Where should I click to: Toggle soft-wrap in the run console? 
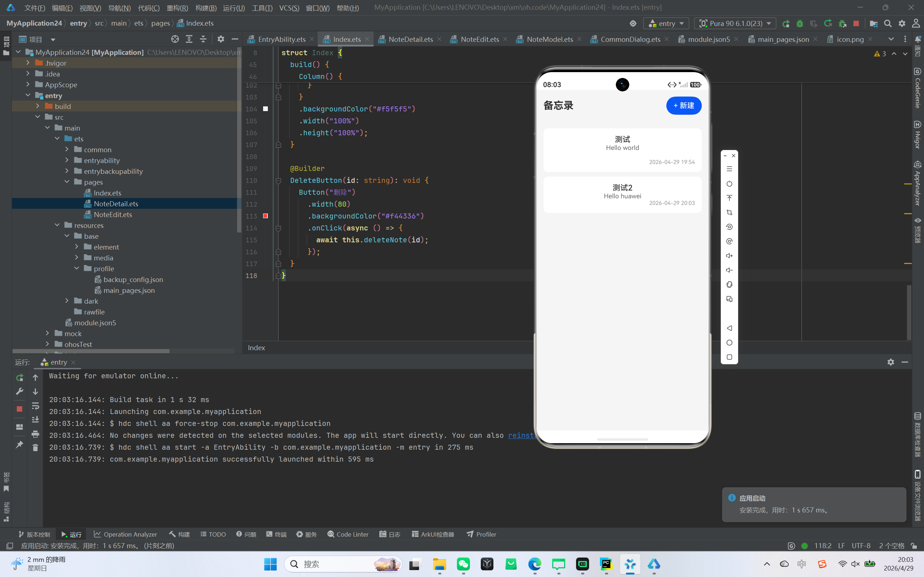35,406
